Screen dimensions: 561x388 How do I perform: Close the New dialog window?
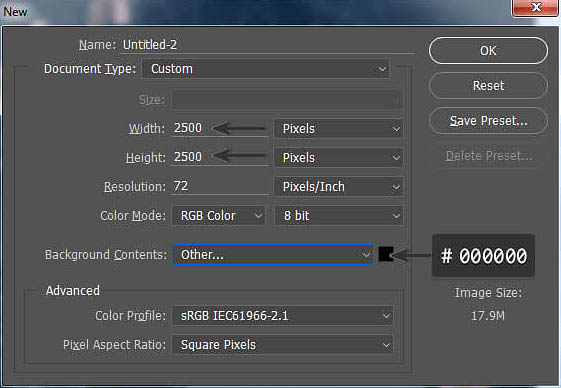point(535,8)
